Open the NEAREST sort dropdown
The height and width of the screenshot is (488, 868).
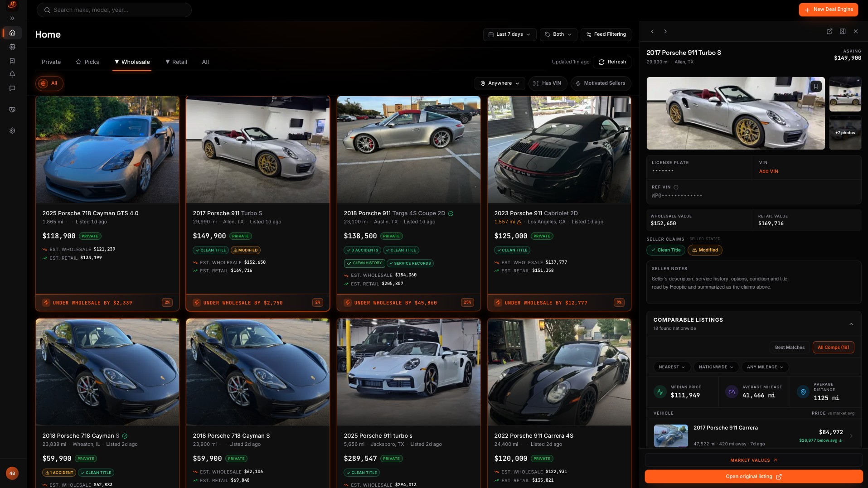click(x=672, y=367)
